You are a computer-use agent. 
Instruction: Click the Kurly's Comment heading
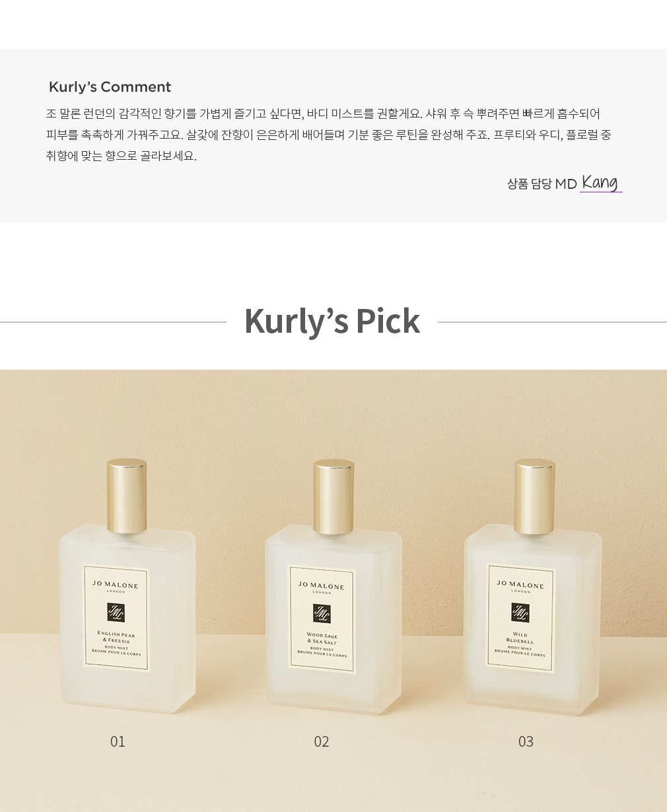pyautogui.click(x=110, y=87)
